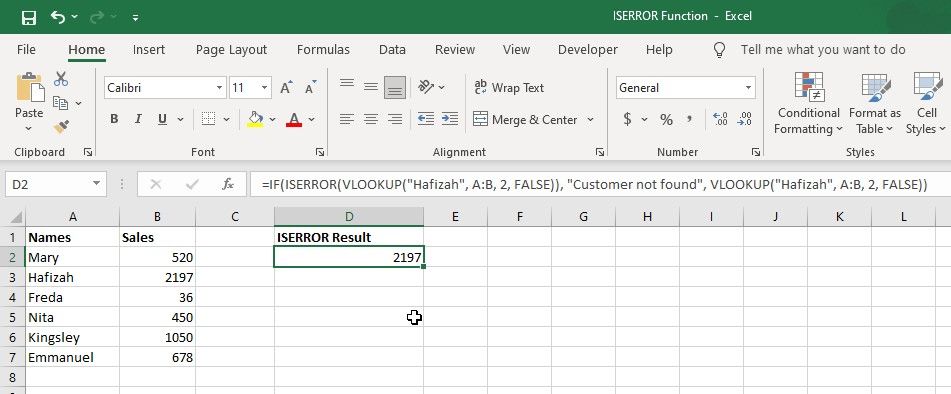
Task: Go to the Data tab
Action: click(x=392, y=50)
